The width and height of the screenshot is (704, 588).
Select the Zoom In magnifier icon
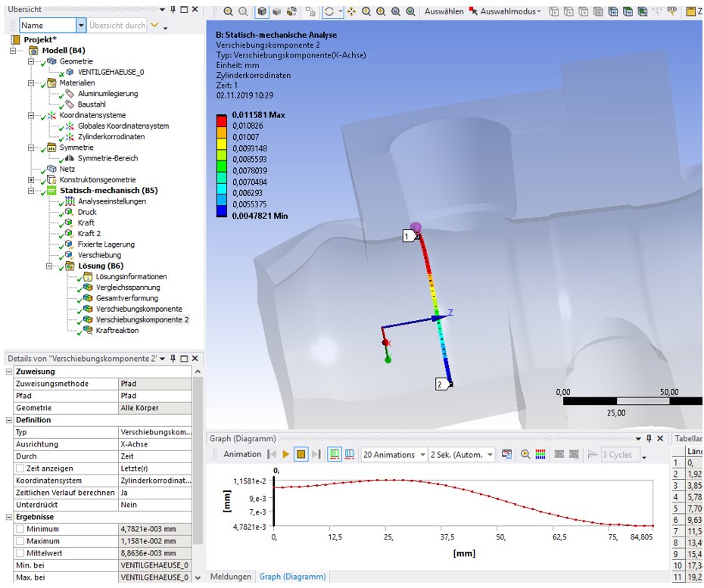[x=382, y=11]
